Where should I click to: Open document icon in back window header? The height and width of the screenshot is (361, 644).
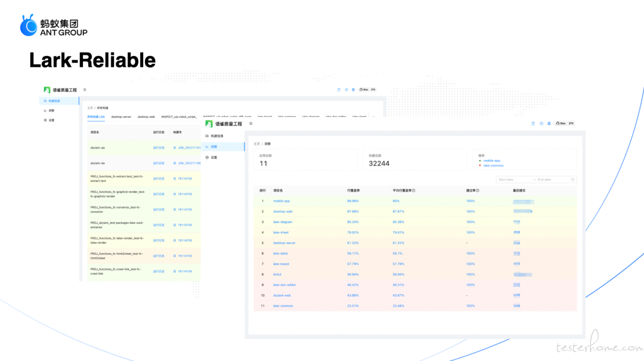point(339,90)
